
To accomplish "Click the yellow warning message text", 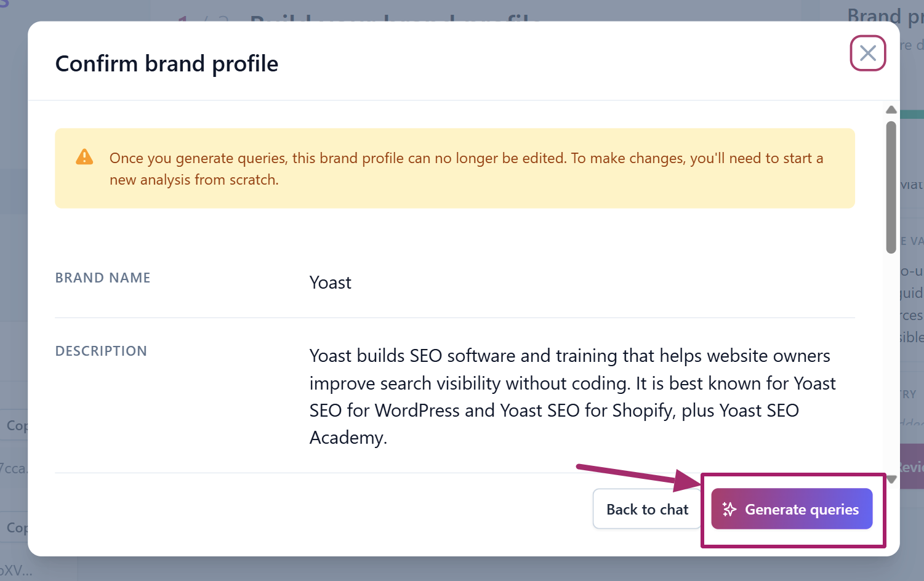I will click(x=466, y=169).
